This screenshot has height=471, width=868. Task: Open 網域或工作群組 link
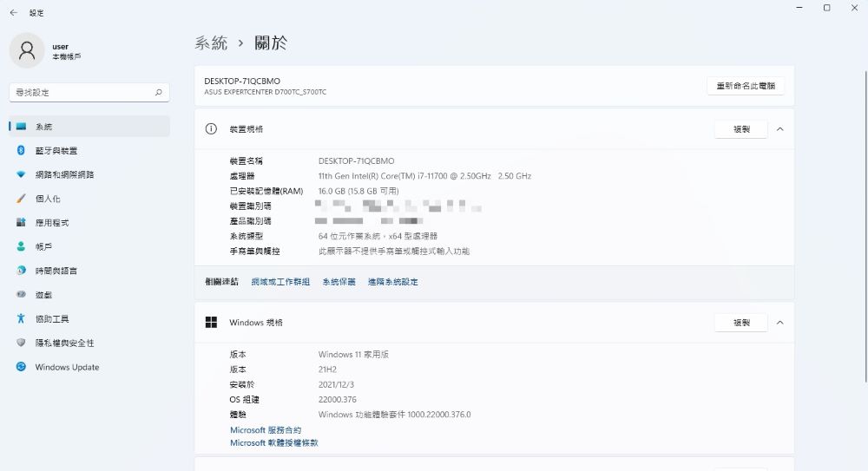[x=280, y=282]
